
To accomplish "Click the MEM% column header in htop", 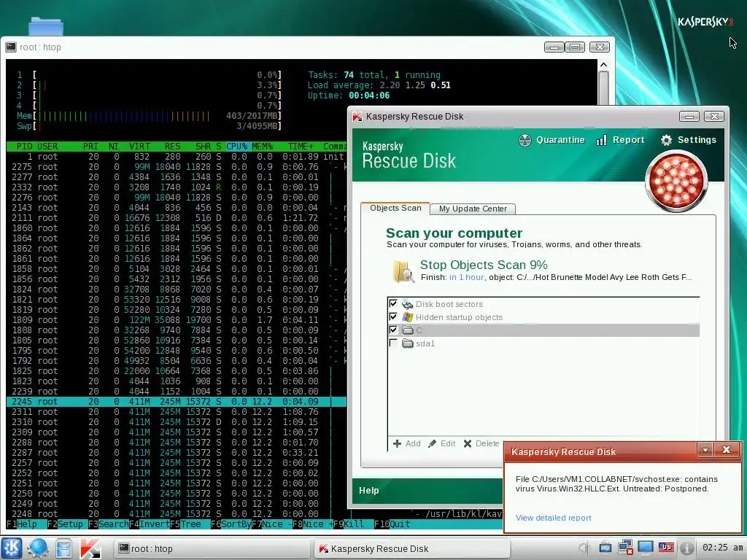I will point(262,146).
